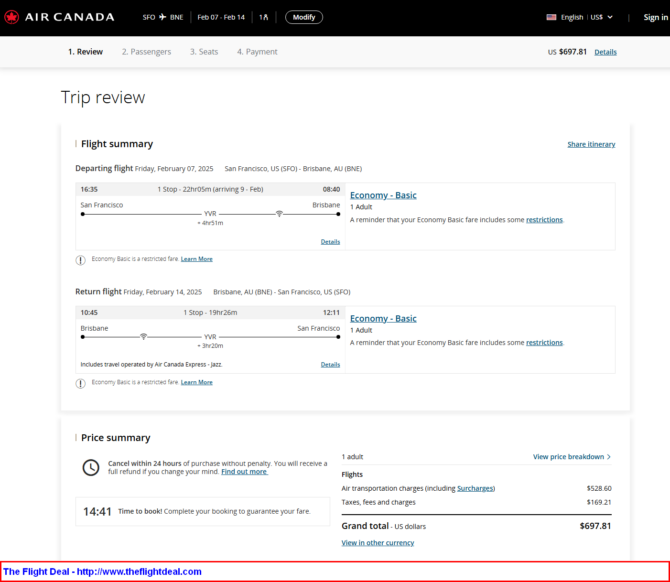
Task: Click the clock icon in Price summary
Action: pyautogui.click(x=91, y=467)
